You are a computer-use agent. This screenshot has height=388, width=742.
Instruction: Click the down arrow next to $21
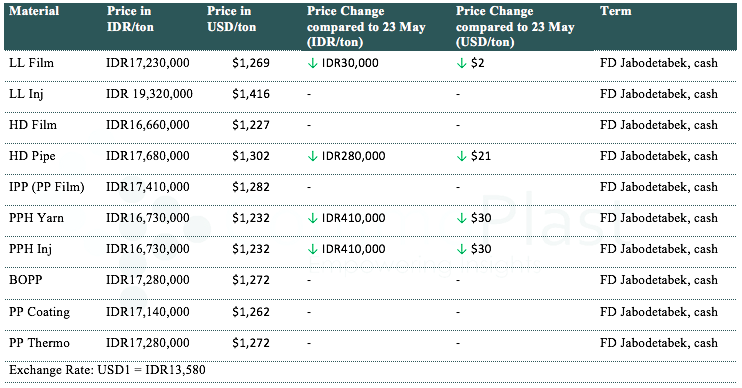pos(461,156)
